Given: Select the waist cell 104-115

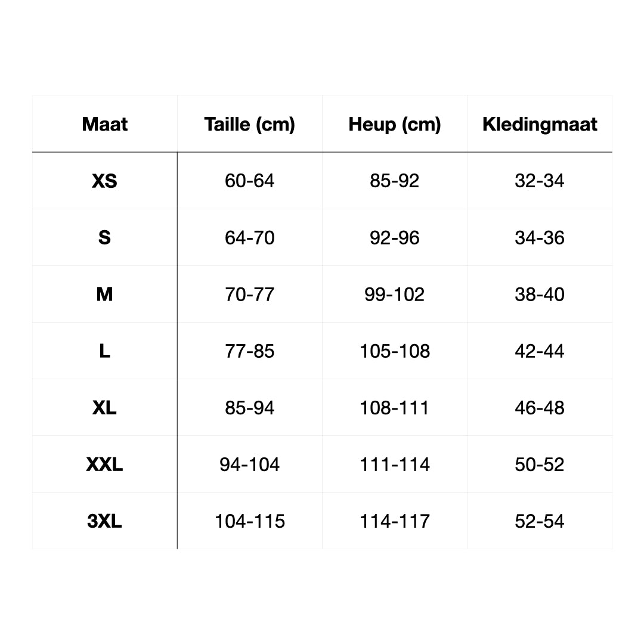Looking at the screenshot, I should (249, 521).
